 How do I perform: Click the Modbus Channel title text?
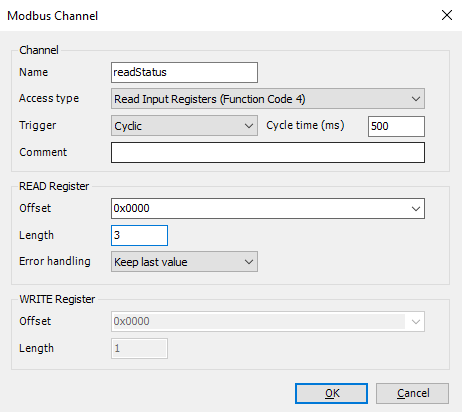(53, 16)
